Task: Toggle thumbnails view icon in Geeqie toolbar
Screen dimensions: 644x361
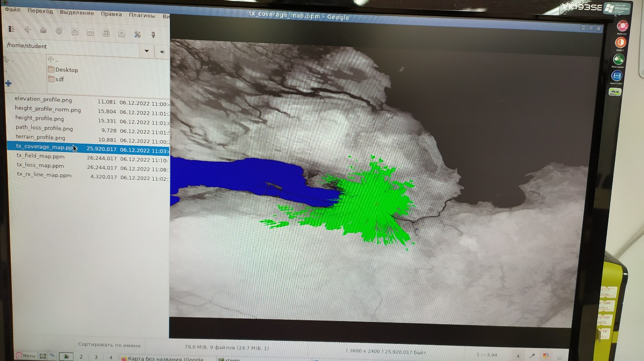Action: [x=12, y=29]
